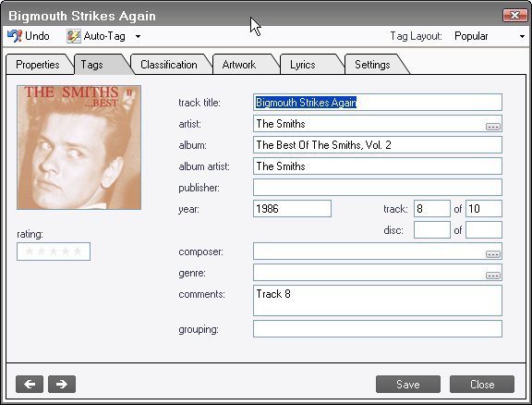Click the Auto-Tag text label
532x405 pixels.
(104, 36)
